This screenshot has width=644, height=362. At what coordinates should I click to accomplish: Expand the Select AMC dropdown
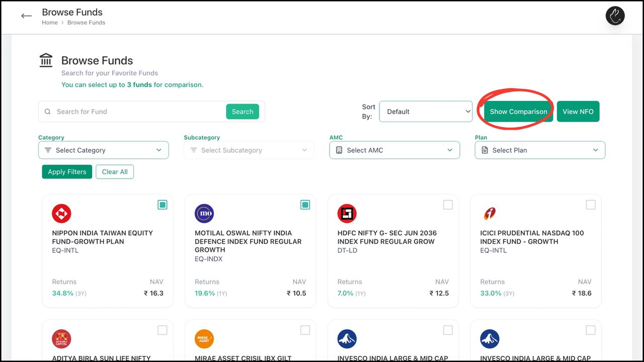[x=394, y=150]
